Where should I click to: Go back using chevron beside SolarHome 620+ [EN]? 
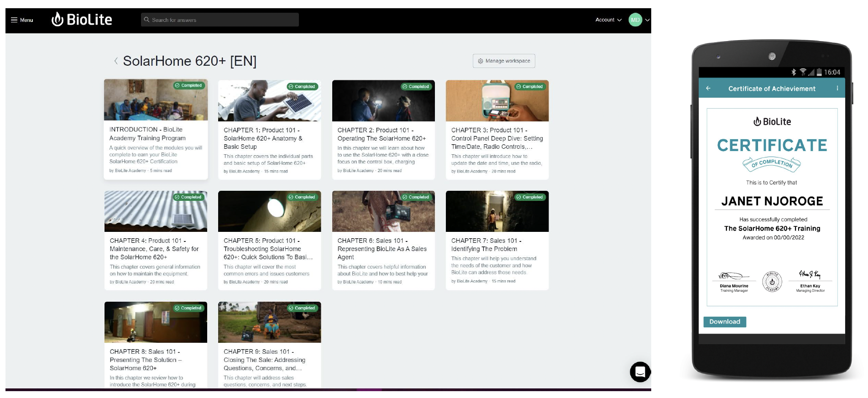pos(116,61)
